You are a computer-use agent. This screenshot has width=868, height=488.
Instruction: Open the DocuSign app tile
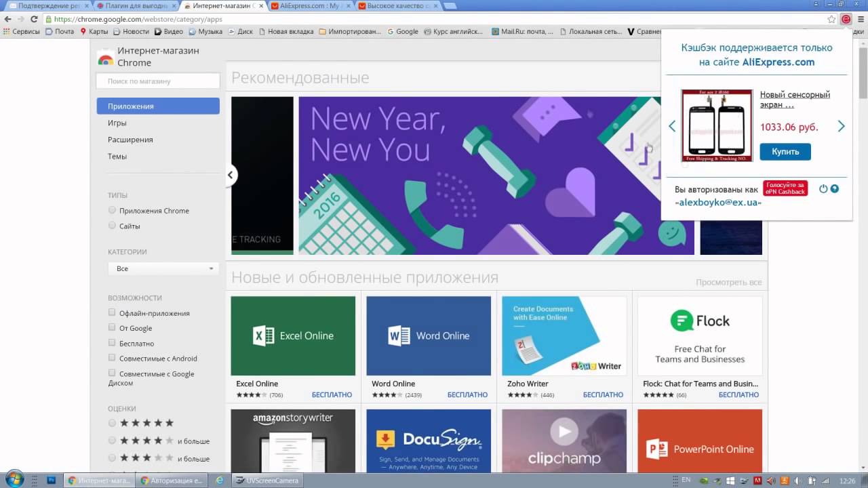[429, 441]
